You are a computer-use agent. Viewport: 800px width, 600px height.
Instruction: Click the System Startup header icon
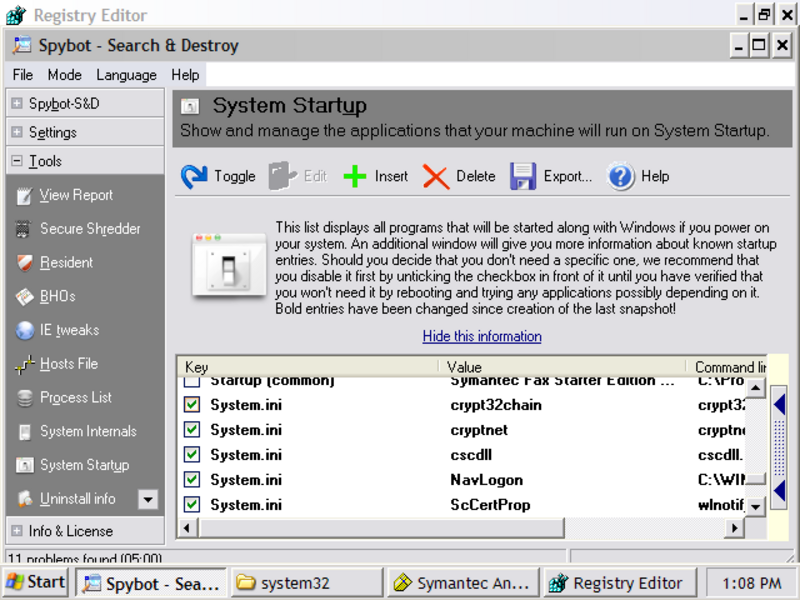click(x=190, y=106)
